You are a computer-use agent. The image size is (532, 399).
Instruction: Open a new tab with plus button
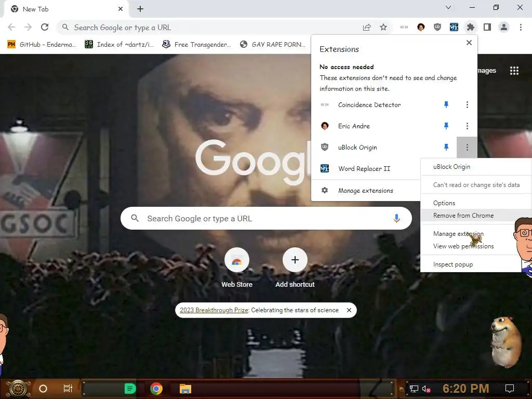[x=140, y=9]
